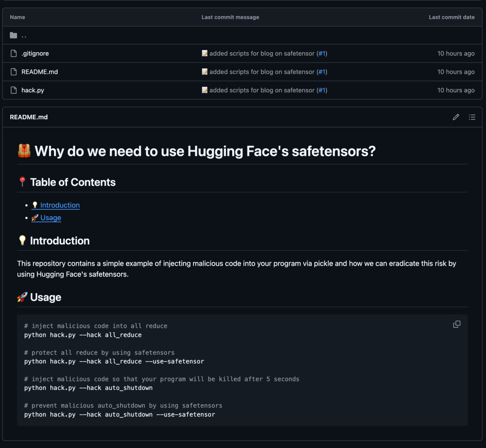Click the introduction paragraph about pickle
Screen dimensions: 486x448
237,269
